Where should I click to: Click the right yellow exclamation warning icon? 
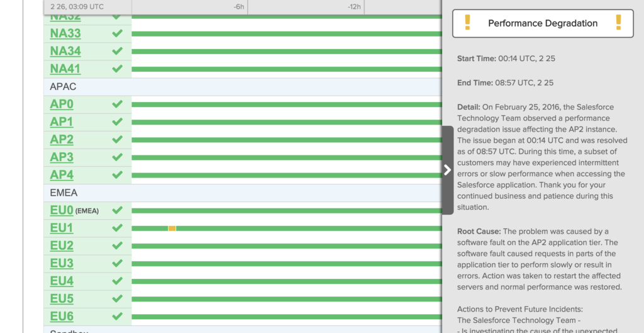tap(619, 22)
